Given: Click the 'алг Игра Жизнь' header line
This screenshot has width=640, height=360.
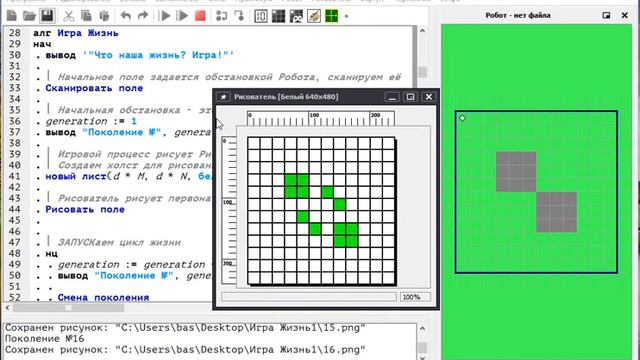Looking at the screenshot, I should point(76,33).
